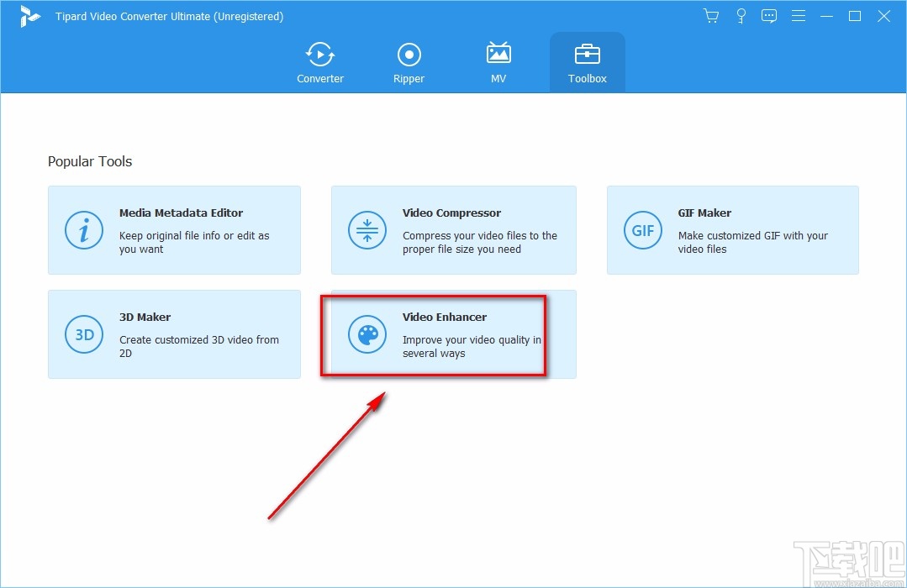Open the MV tab
The image size is (907, 588).
point(498,62)
